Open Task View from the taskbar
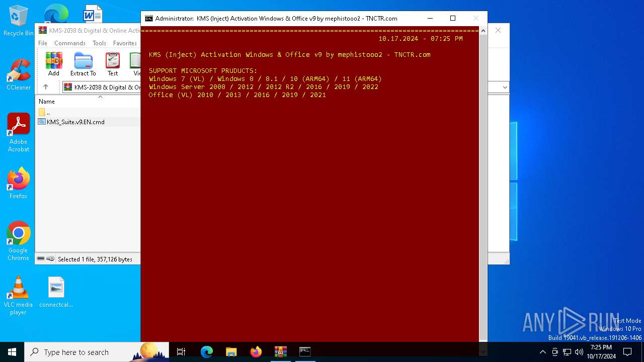Screen dimensions: 644x362 click(181, 352)
